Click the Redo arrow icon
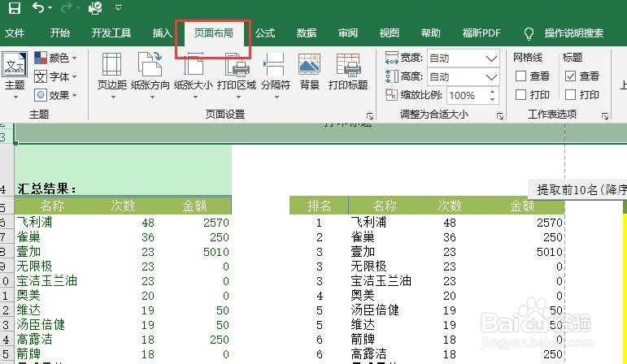Screen dimensions: 627x364 tap(67, 7)
